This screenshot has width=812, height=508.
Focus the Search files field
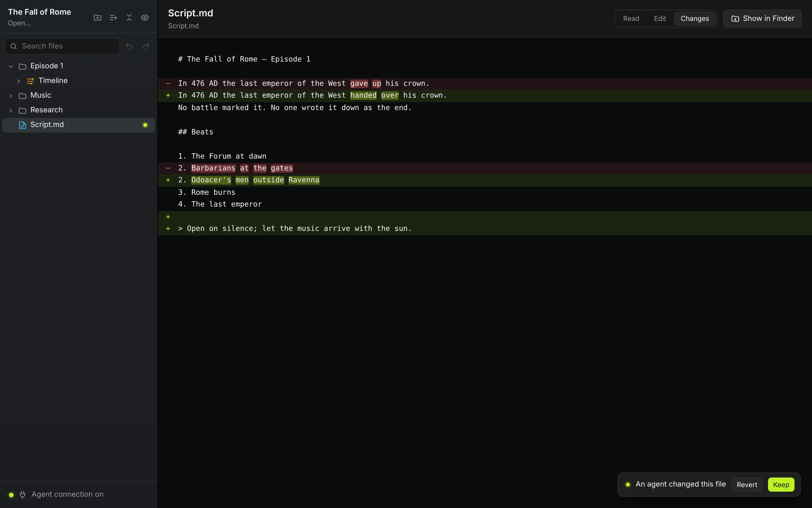[62, 46]
